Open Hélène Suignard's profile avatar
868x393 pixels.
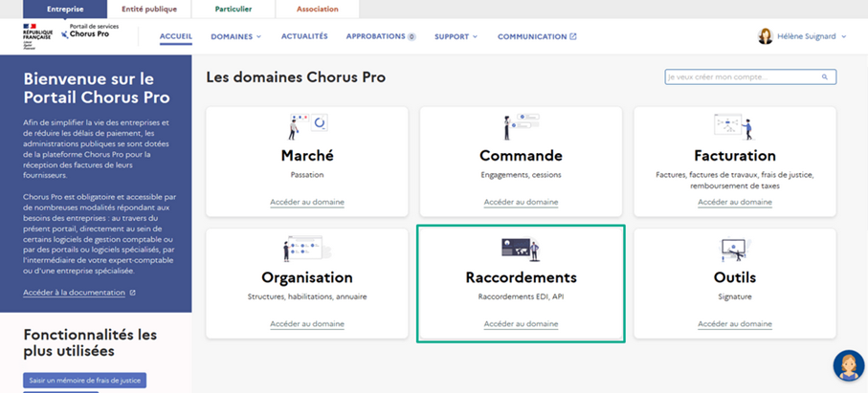point(765,36)
